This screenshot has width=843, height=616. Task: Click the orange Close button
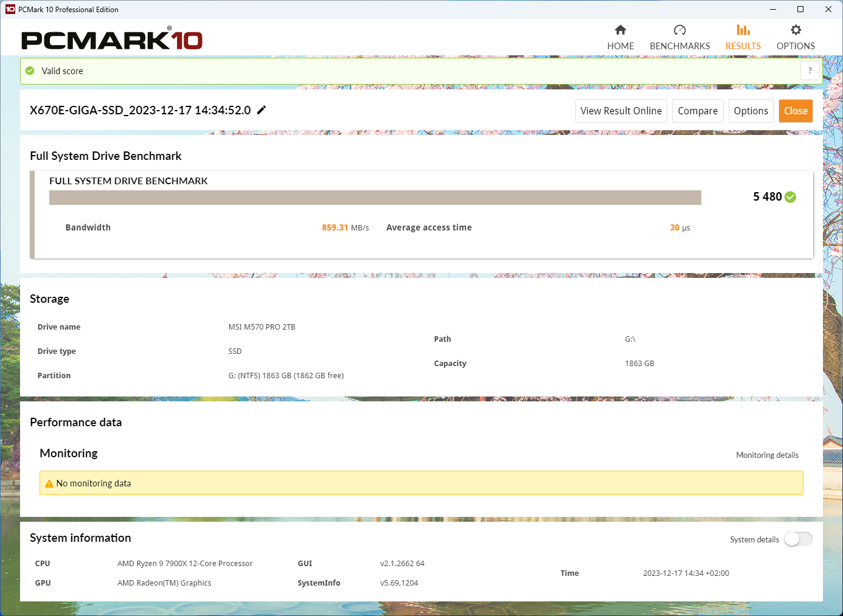[796, 111]
